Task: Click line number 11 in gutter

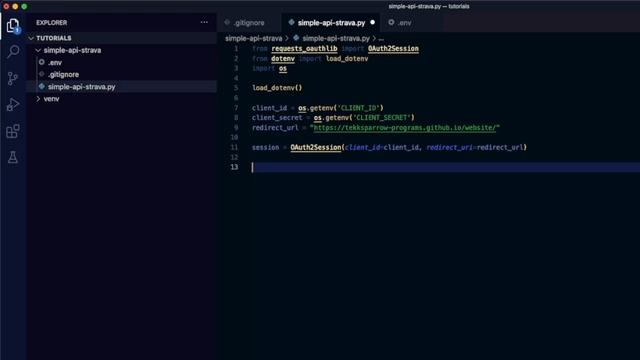Action: pyautogui.click(x=234, y=147)
